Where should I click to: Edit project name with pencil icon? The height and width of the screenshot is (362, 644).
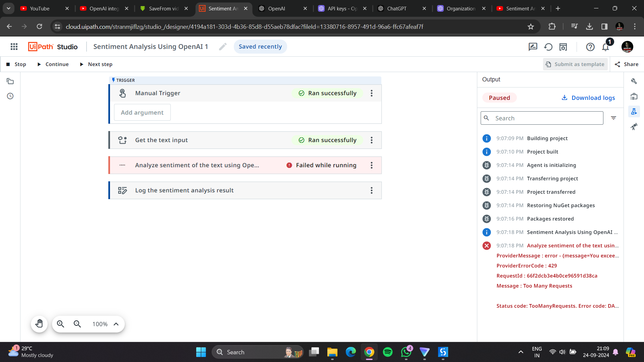tap(223, 47)
